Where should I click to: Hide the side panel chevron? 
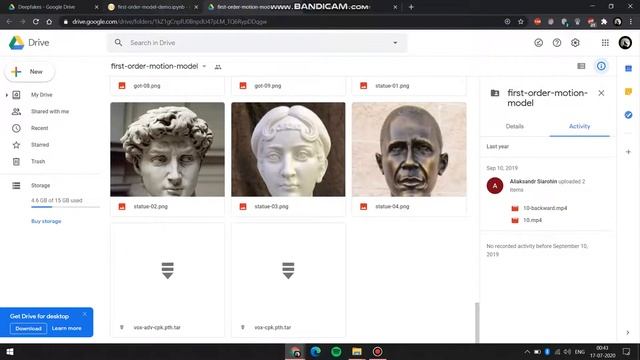coord(628,333)
